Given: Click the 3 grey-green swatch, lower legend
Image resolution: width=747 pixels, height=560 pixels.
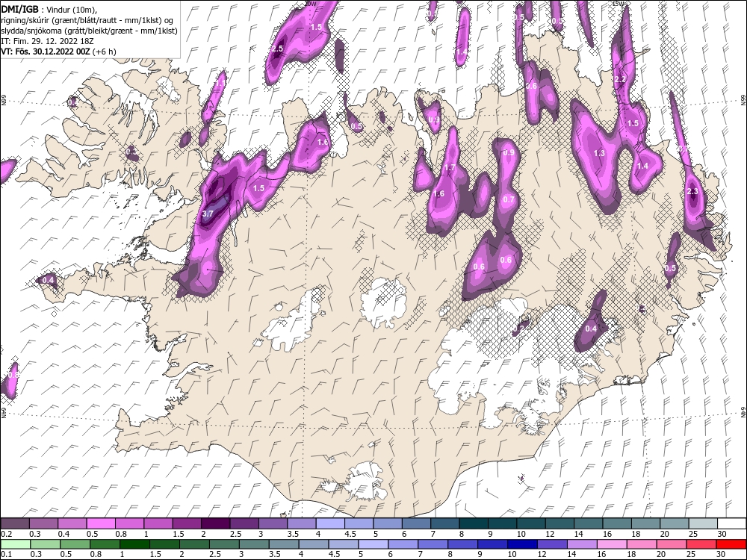Looking at the screenshot, I should pos(254,545).
